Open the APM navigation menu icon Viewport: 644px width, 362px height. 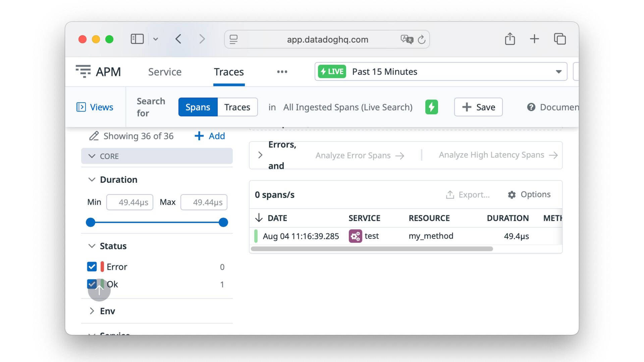[x=83, y=71]
